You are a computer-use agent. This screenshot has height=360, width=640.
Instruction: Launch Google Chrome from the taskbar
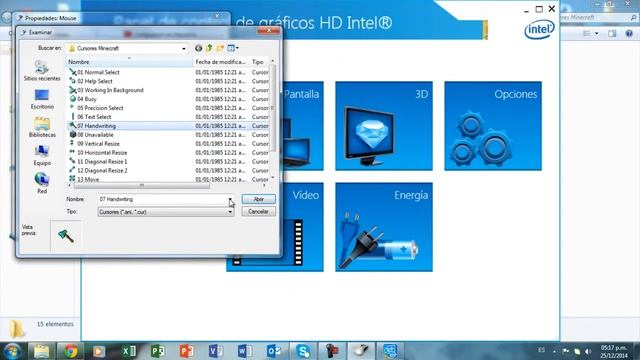coord(71,351)
